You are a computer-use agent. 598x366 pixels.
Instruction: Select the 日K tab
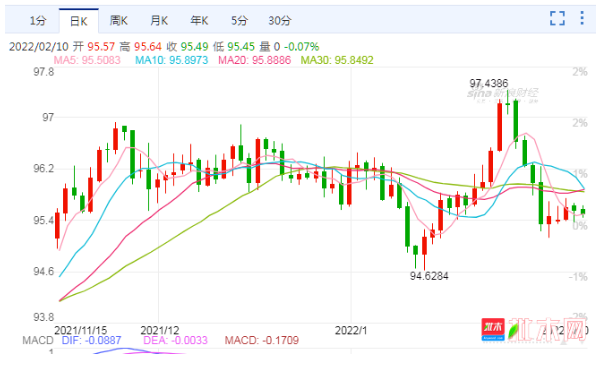pyautogui.click(x=79, y=21)
